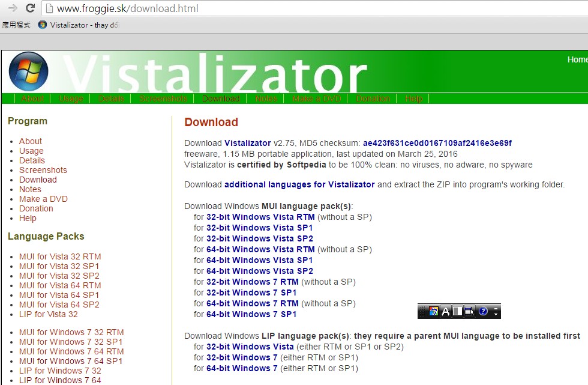The image size is (588, 385).
Task: Open 32-bit Windows Vista SP2 MUI link
Action: (259, 238)
